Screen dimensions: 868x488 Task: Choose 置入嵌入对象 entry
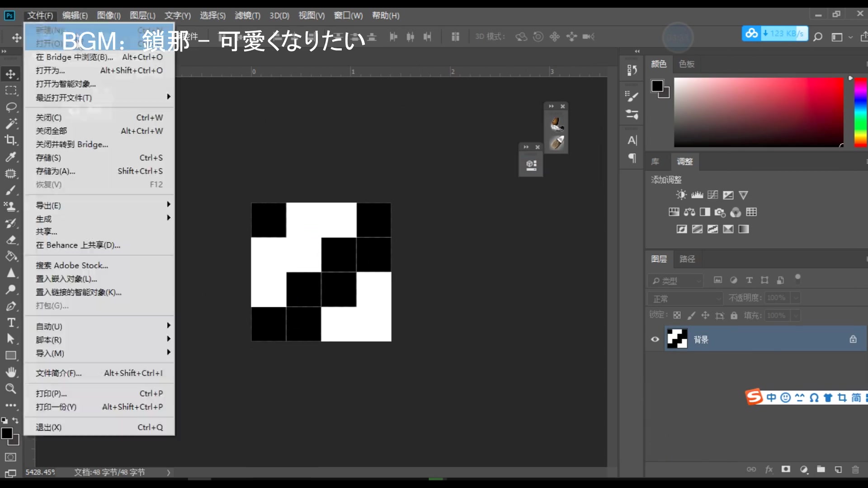(x=99, y=279)
